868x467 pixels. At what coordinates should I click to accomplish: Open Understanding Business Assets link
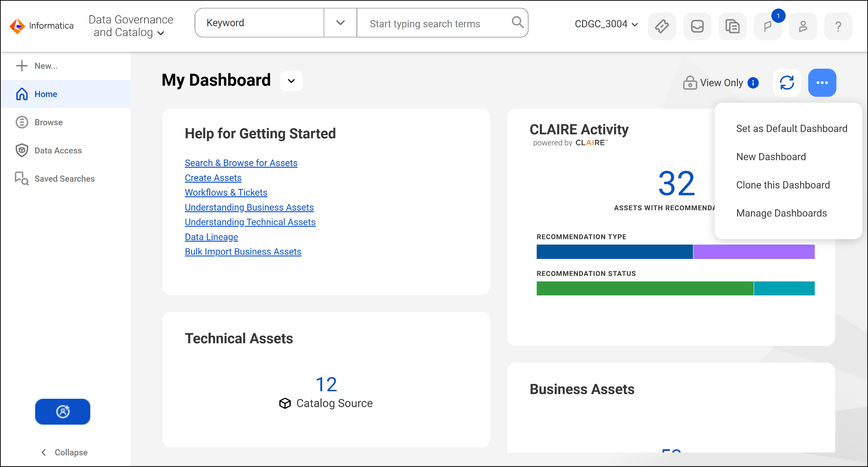249,207
